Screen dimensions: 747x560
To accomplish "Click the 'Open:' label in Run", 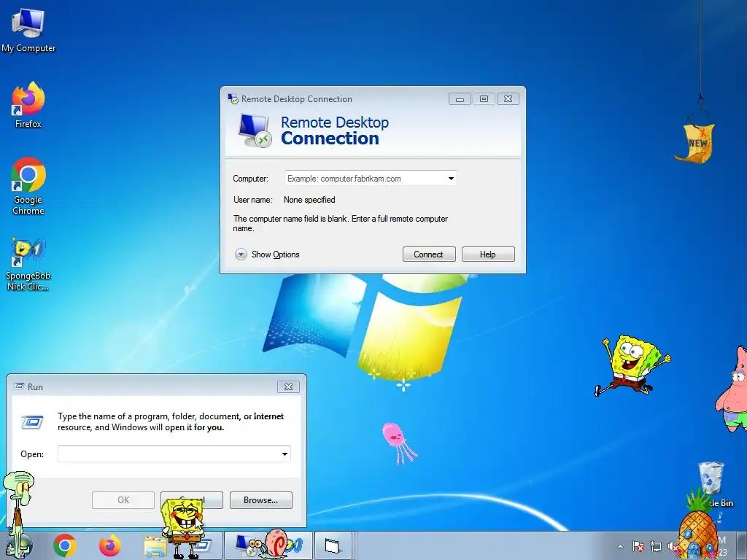I will [32, 454].
